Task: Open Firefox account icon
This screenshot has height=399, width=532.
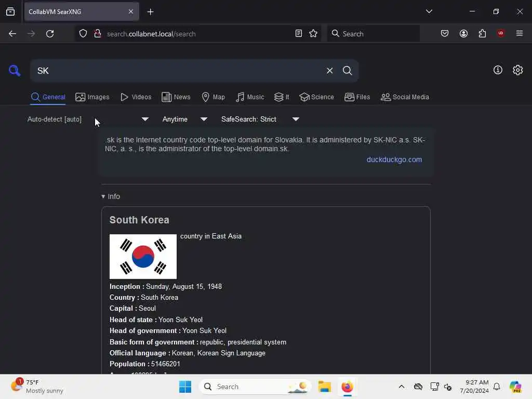Action: pyautogui.click(x=463, y=34)
